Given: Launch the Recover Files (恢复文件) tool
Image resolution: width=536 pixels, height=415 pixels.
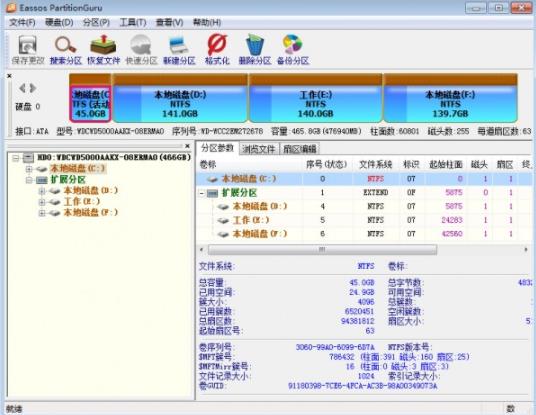Looking at the screenshot, I should [103, 50].
